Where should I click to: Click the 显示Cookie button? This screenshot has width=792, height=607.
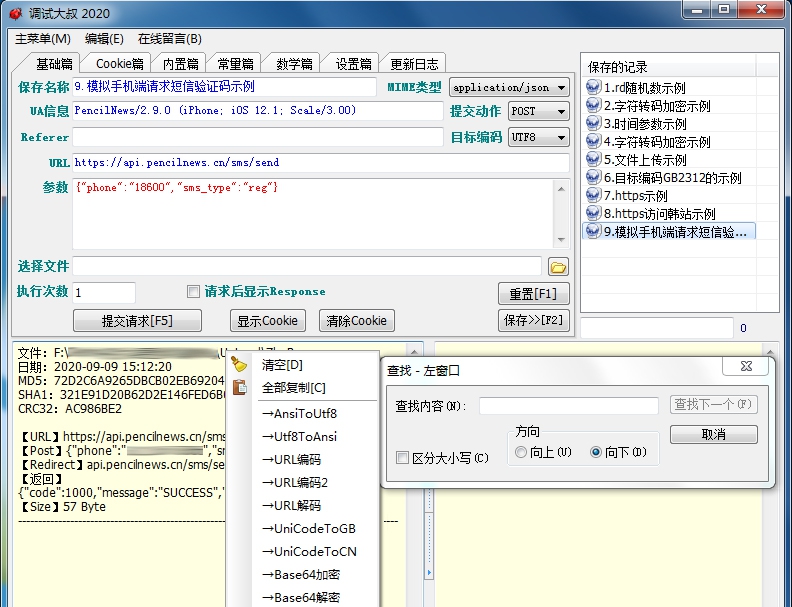coord(268,321)
